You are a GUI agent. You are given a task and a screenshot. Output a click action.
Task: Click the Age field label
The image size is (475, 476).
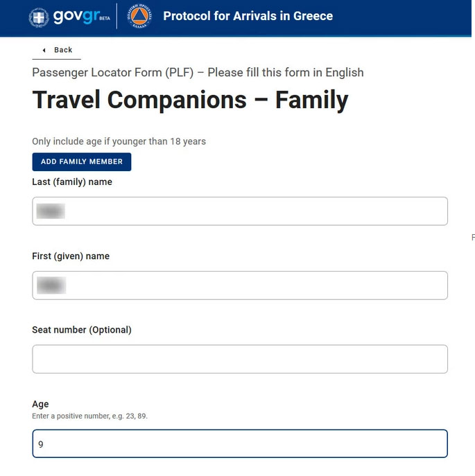pos(40,404)
